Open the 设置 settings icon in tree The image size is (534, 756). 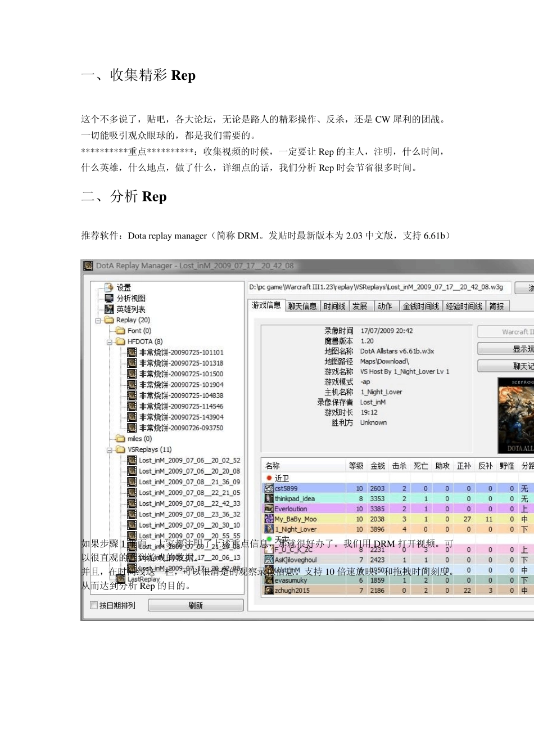pos(109,287)
